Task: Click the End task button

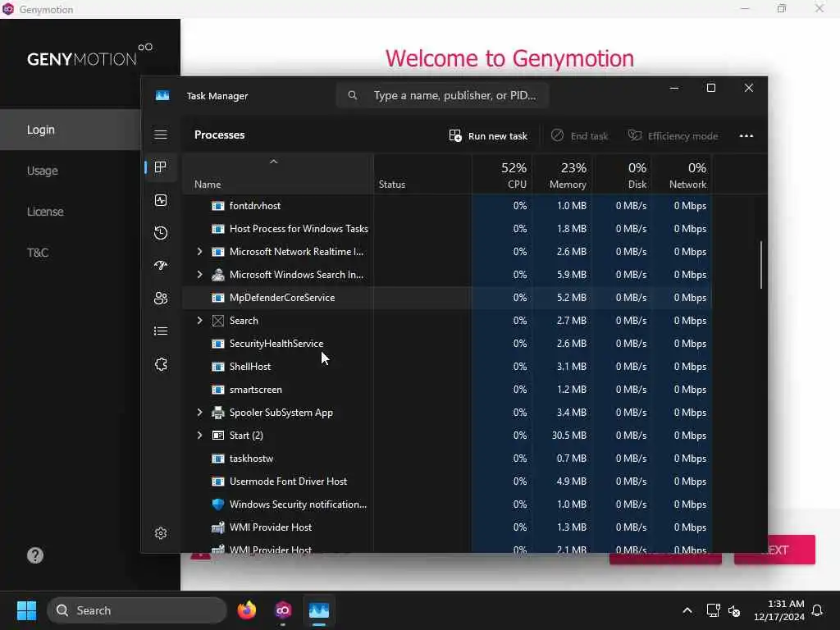Action: [580, 136]
